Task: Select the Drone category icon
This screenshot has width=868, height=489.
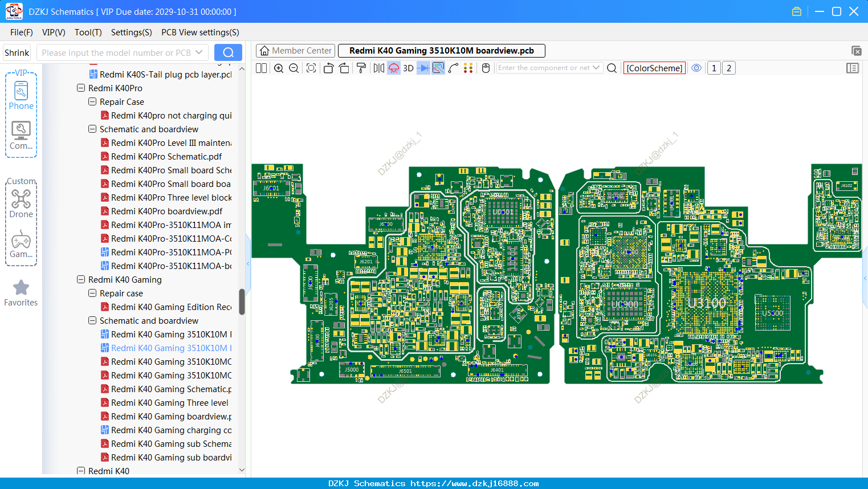Action: pyautogui.click(x=21, y=203)
